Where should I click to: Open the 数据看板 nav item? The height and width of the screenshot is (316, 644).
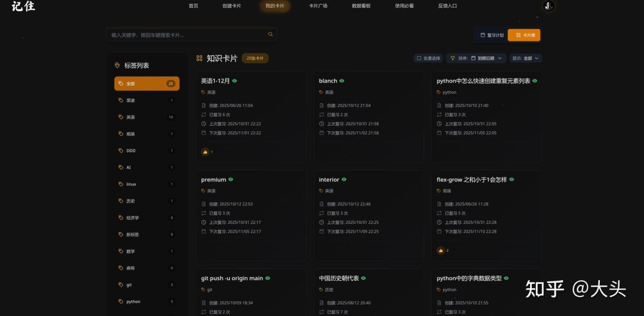point(361,6)
